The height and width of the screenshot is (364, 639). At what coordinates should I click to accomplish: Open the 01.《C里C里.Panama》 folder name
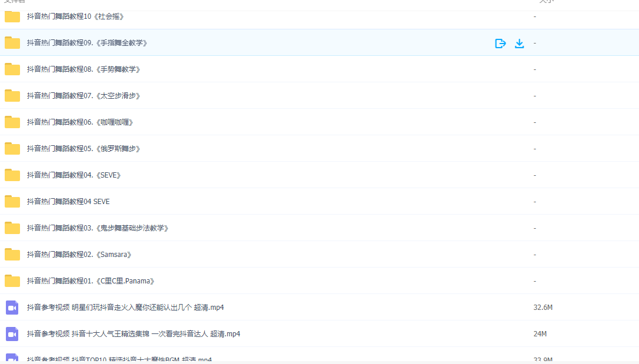click(x=91, y=281)
